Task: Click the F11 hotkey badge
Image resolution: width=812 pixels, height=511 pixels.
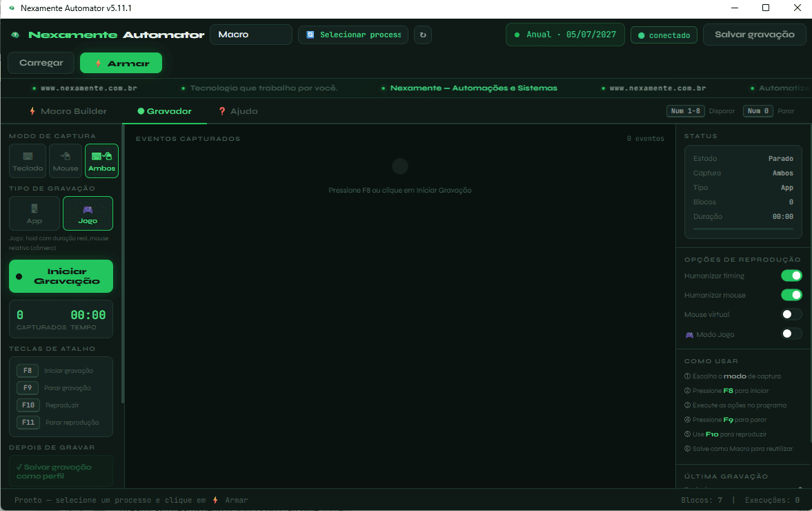Action: [x=28, y=423]
